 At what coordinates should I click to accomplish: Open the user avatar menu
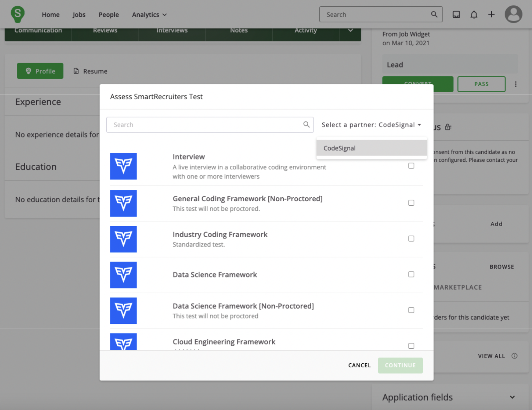click(x=514, y=14)
